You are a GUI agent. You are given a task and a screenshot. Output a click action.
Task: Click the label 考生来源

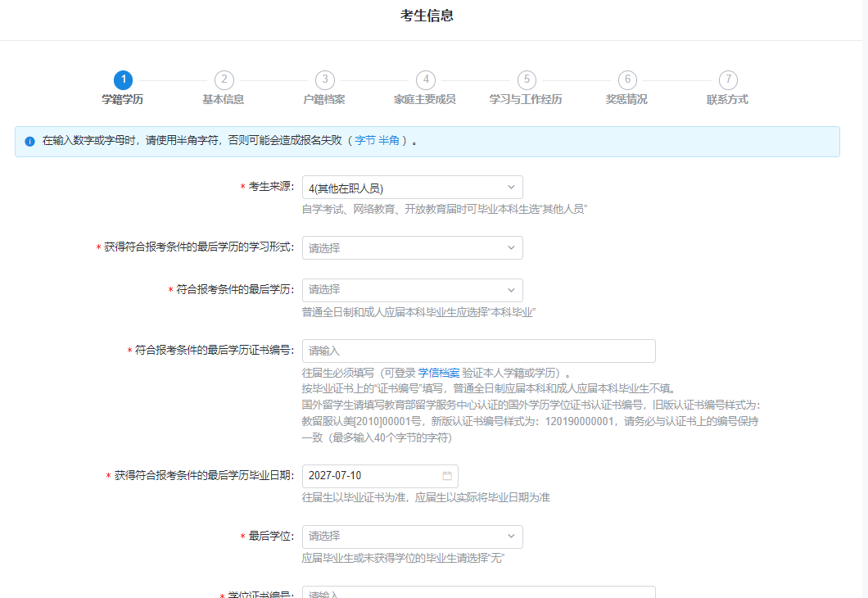point(270,187)
